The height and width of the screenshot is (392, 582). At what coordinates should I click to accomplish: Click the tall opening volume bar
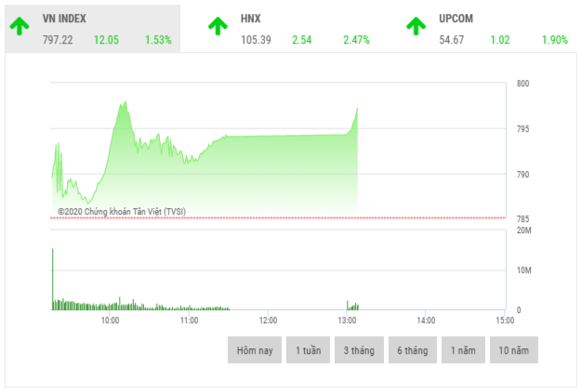(x=52, y=277)
